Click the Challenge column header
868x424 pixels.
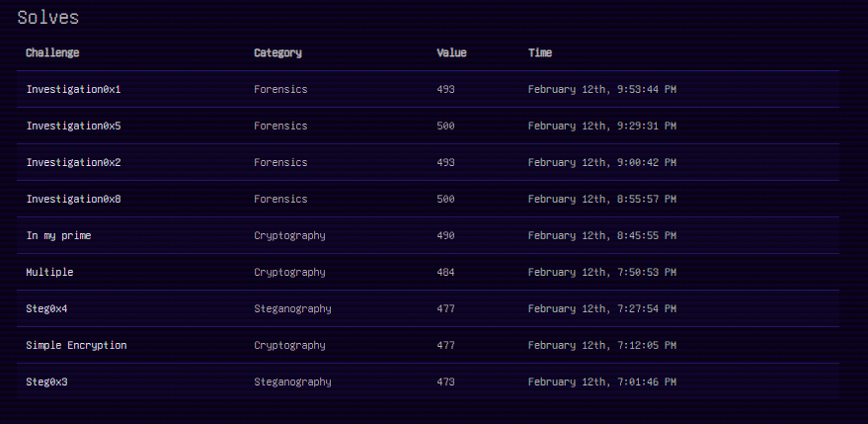pyautogui.click(x=52, y=53)
